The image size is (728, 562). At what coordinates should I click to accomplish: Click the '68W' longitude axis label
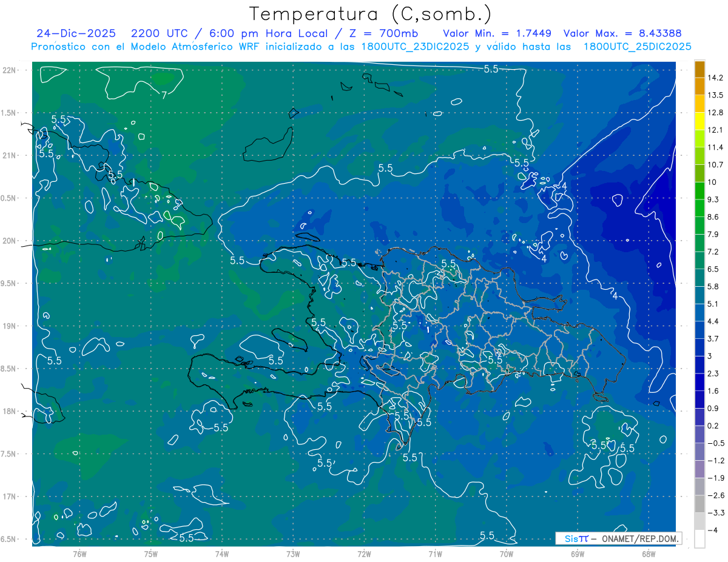coord(649,554)
